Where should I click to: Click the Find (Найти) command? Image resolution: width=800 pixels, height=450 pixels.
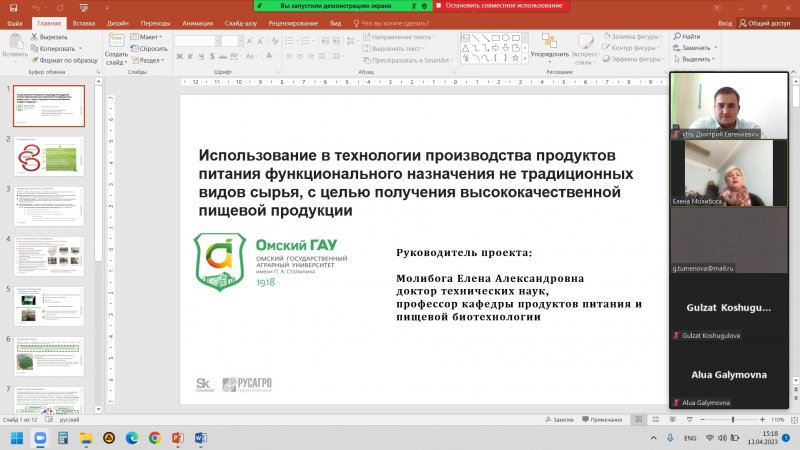(687, 36)
